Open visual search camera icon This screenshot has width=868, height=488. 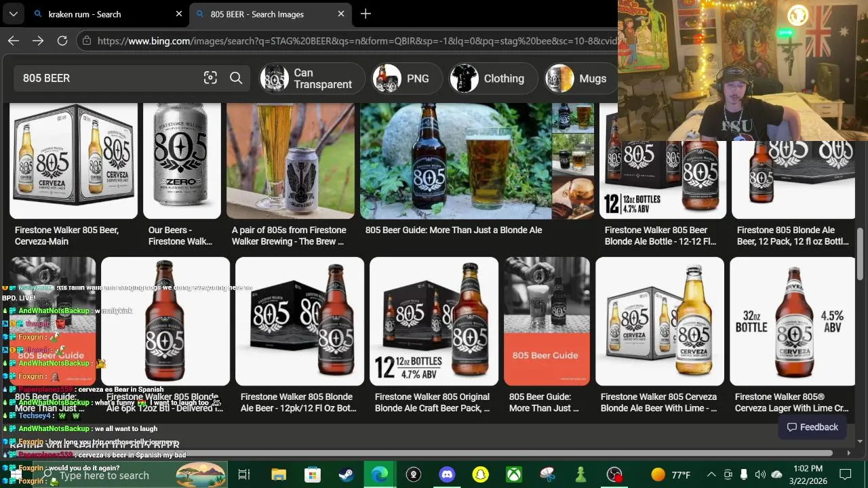point(210,78)
